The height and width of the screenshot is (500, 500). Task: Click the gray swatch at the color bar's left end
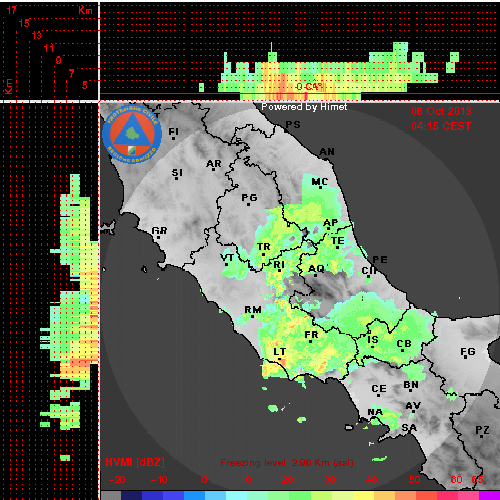point(111,495)
